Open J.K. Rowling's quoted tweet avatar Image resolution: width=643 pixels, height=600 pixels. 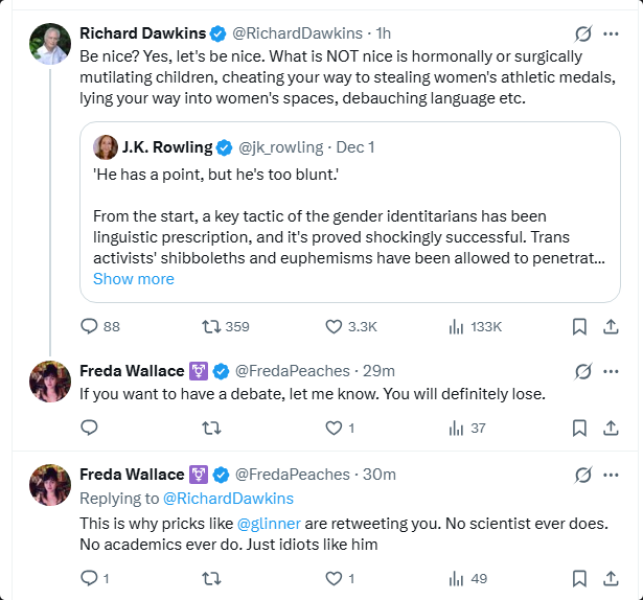[x=105, y=147]
